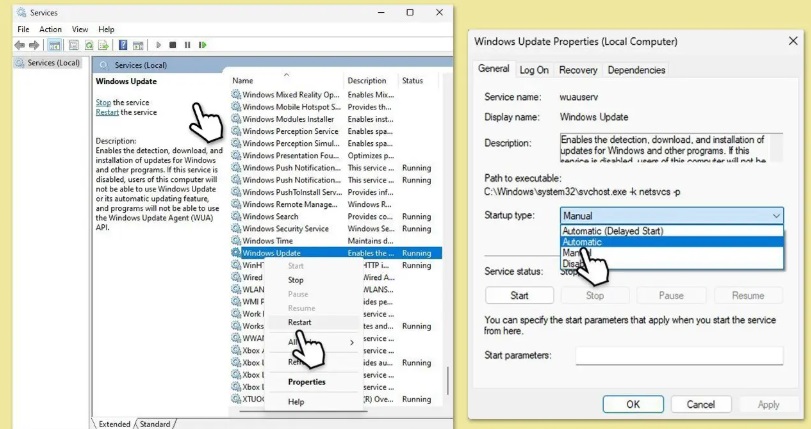This screenshot has width=811, height=429.
Task: Click the Services gear icon in title bar
Action: [x=21, y=12]
